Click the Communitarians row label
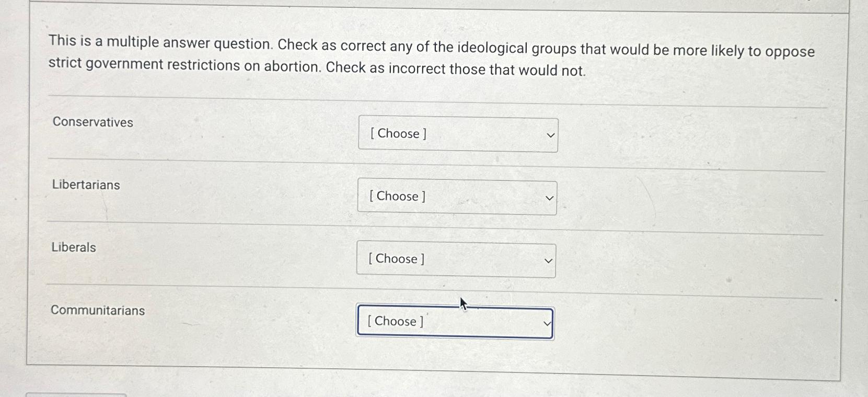 [98, 310]
